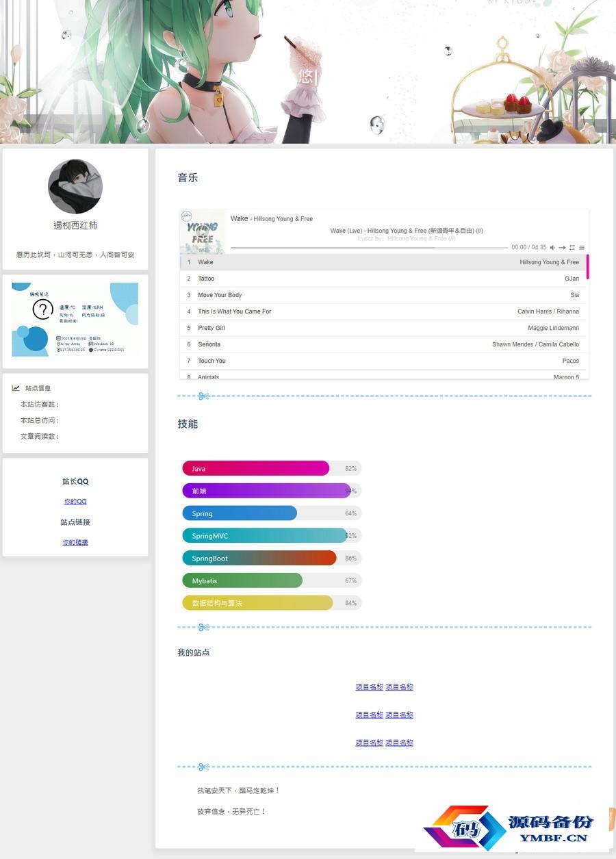Click the SpringBoot skill label

click(x=209, y=559)
